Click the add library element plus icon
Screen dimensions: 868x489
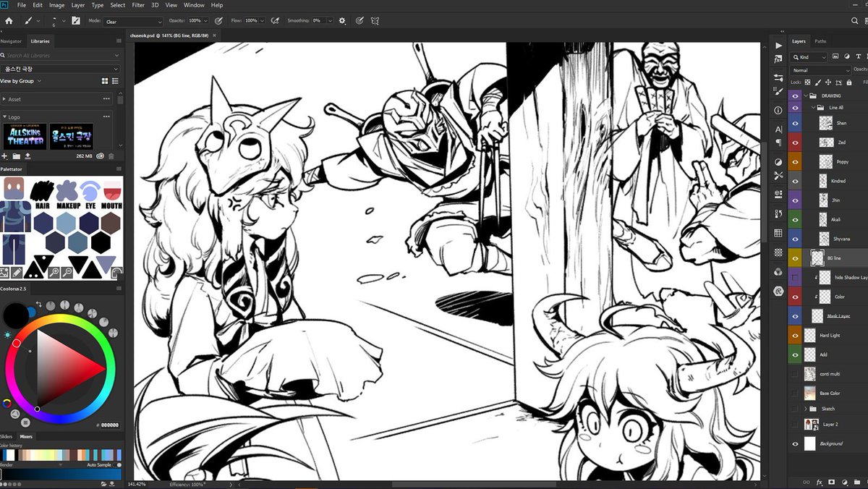[4, 156]
